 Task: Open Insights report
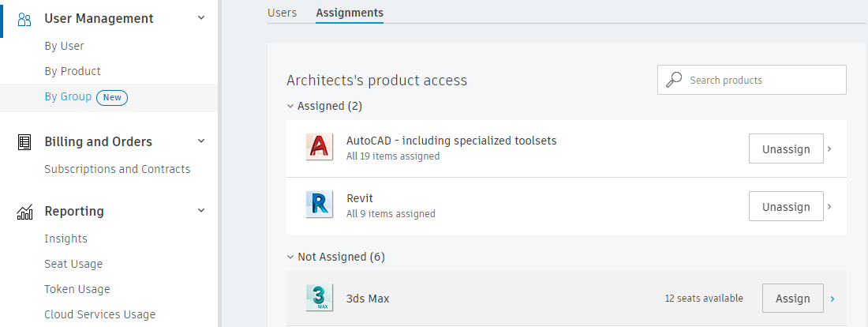click(65, 239)
